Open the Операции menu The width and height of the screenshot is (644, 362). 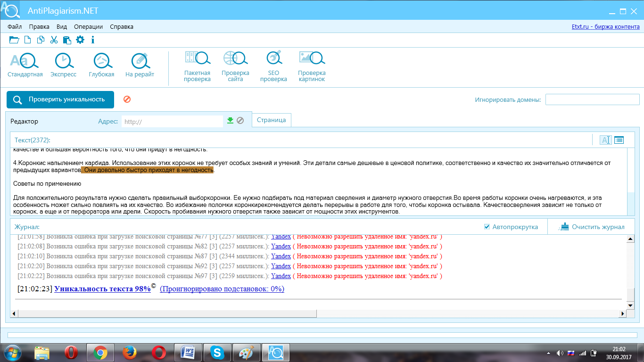click(88, 27)
